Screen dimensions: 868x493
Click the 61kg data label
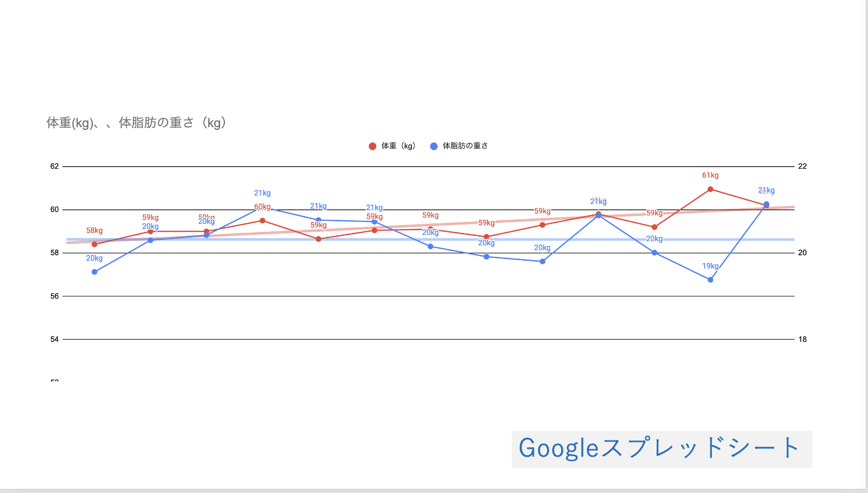click(x=710, y=176)
